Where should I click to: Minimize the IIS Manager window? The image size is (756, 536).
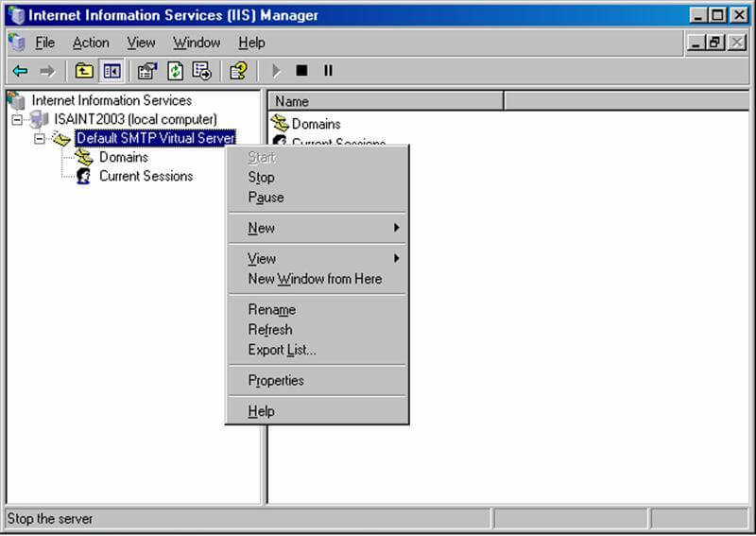click(x=698, y=15)
